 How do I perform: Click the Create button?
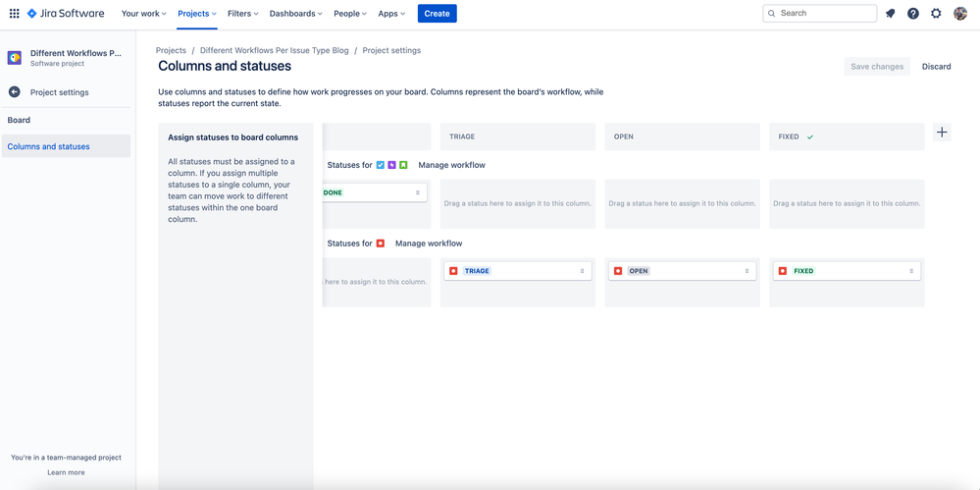[437, 13]
